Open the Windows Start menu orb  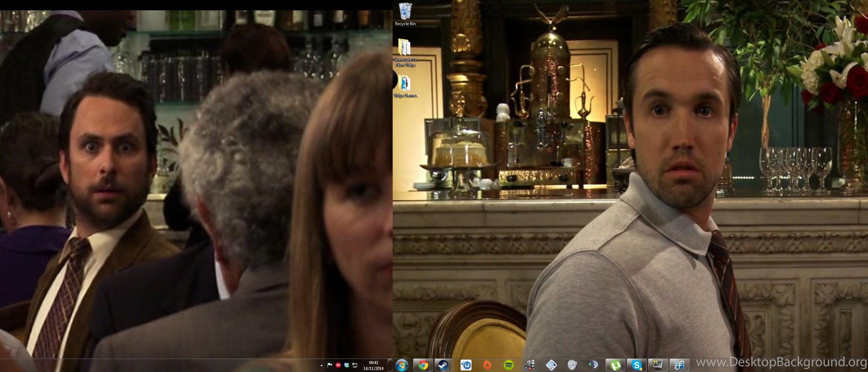[x=402, y=365]
